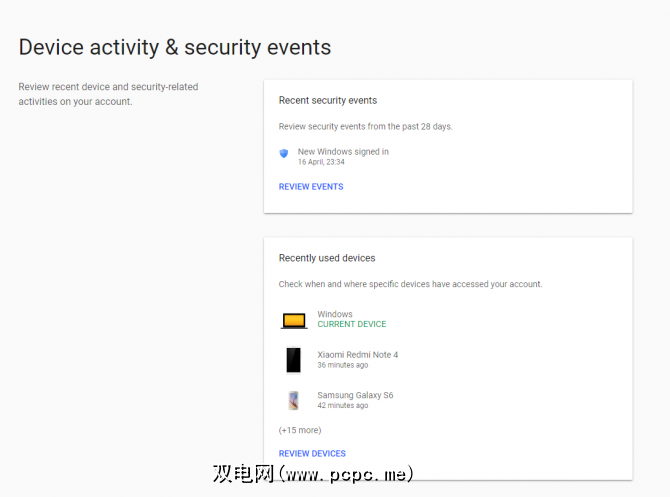This screenshot has width=670, height=497.
Task: Open the REVIEW EVENTS link
Action: coord(311,187)
